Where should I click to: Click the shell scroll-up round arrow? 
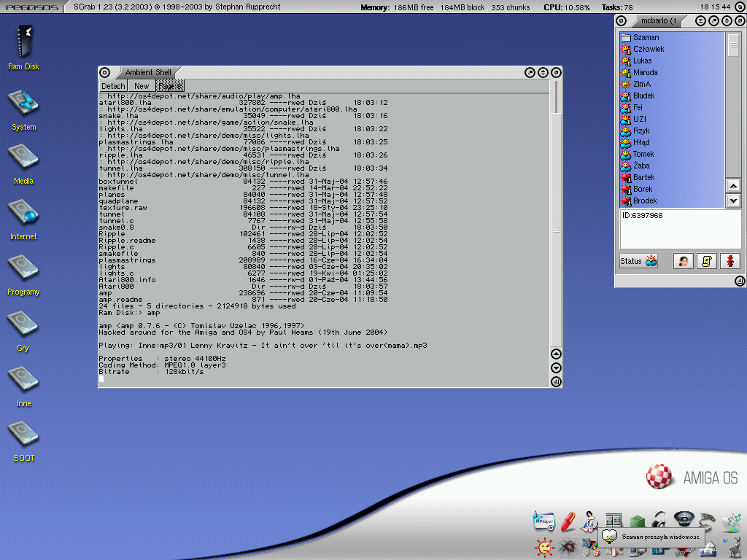[x=556, y=354]
